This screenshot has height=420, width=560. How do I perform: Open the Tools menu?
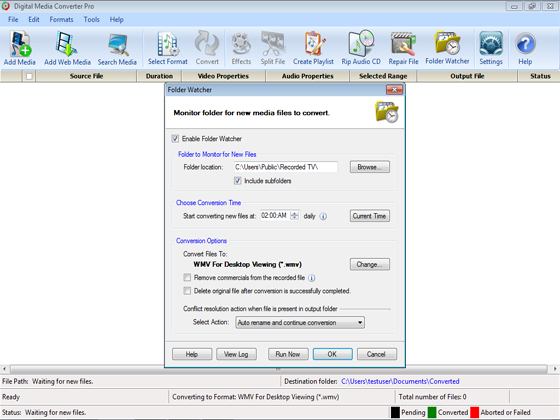tap(92, 20)
